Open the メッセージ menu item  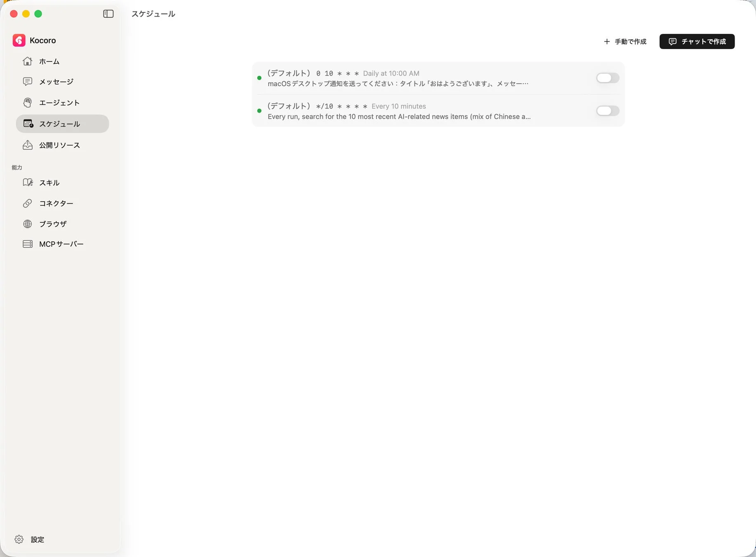tap(62, 81)
